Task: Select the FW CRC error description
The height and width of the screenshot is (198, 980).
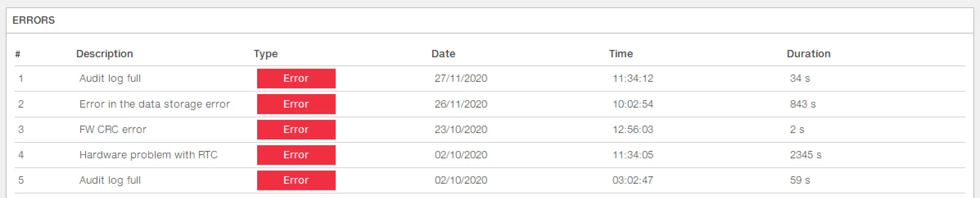Action: pyautogui.click(x=113, y=130)
